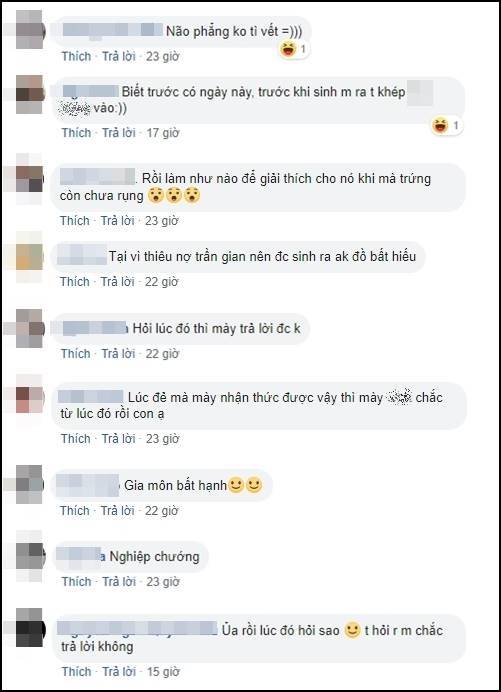Reply to the comment posted 17 giờ ago
The height and width of the screenshot is (692, 501).
tap(119, 133)
